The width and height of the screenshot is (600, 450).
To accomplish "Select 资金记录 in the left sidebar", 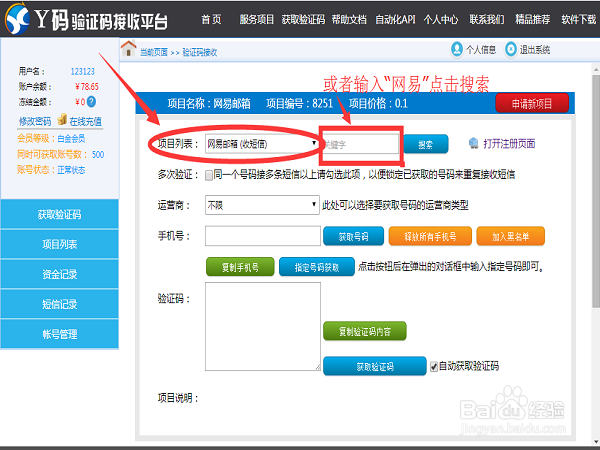I will tap(60, 274).
